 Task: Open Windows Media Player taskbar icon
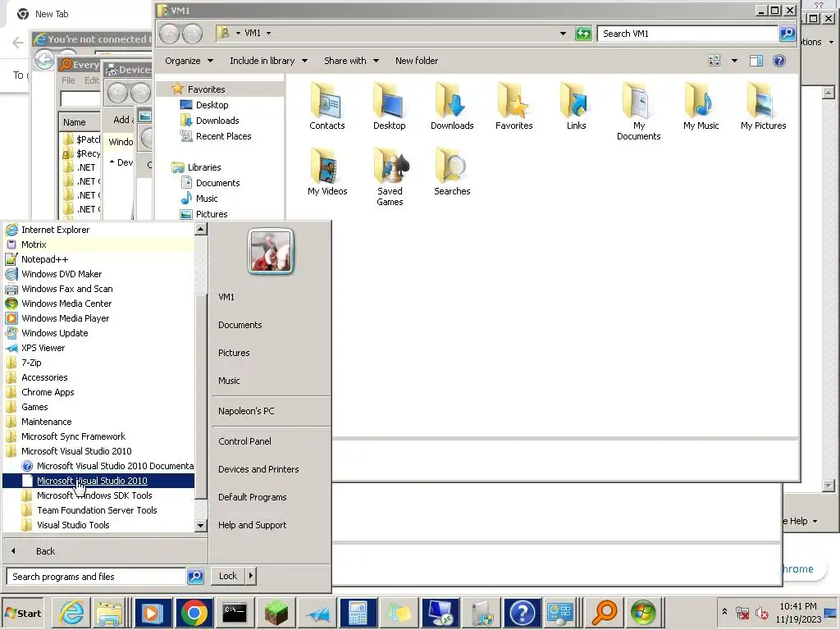(x=152, y=613)
